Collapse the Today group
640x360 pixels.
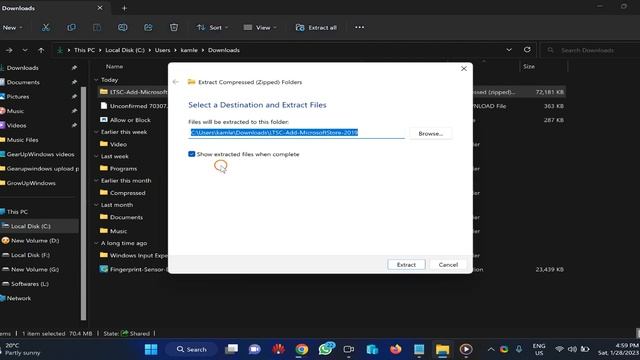coord(96,80)
